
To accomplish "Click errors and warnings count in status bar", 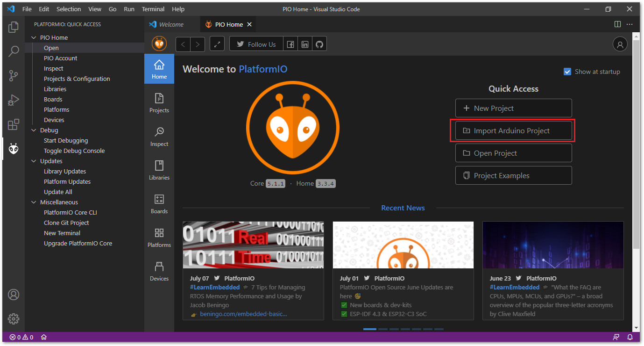I will [x=21, y=337].
